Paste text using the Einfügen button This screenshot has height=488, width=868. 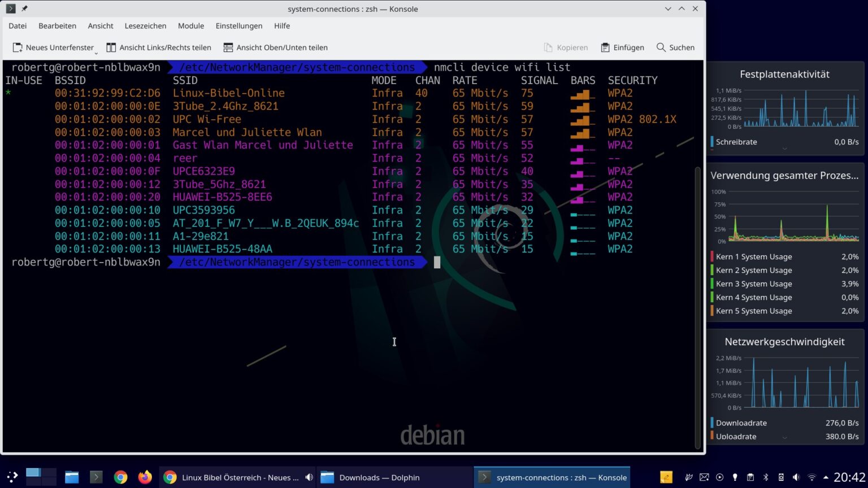click(x=622, y=47)
